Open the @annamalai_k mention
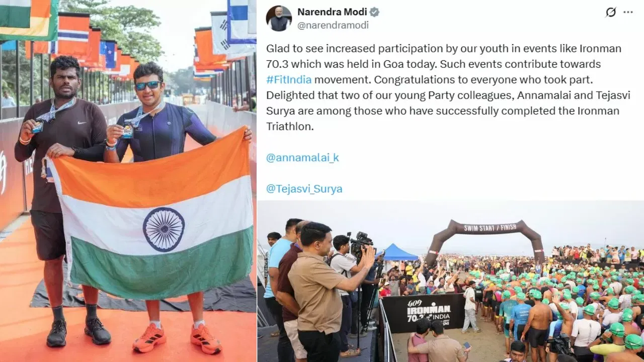Viewport: 644px width, 362px height. [302, 157]
